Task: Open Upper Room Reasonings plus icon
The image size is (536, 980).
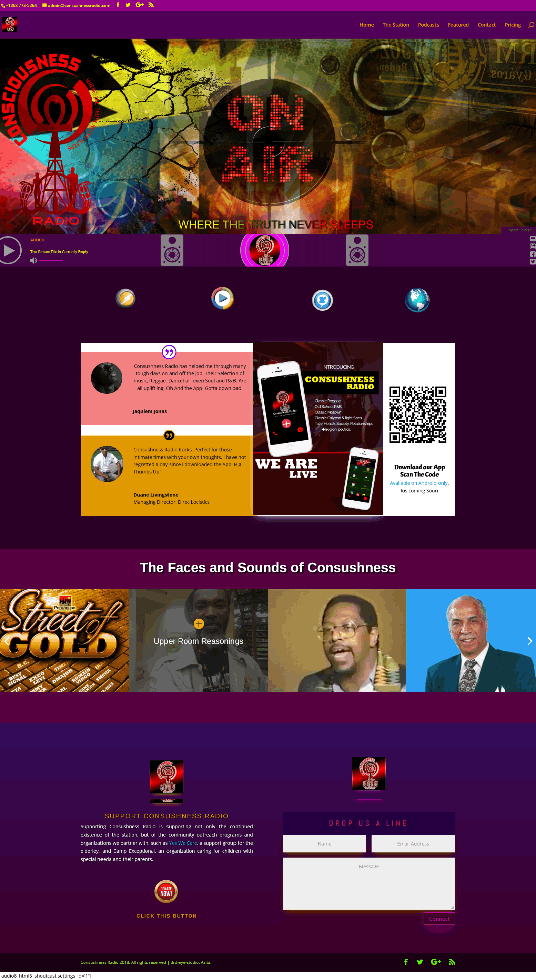Action: coord(199,624)
